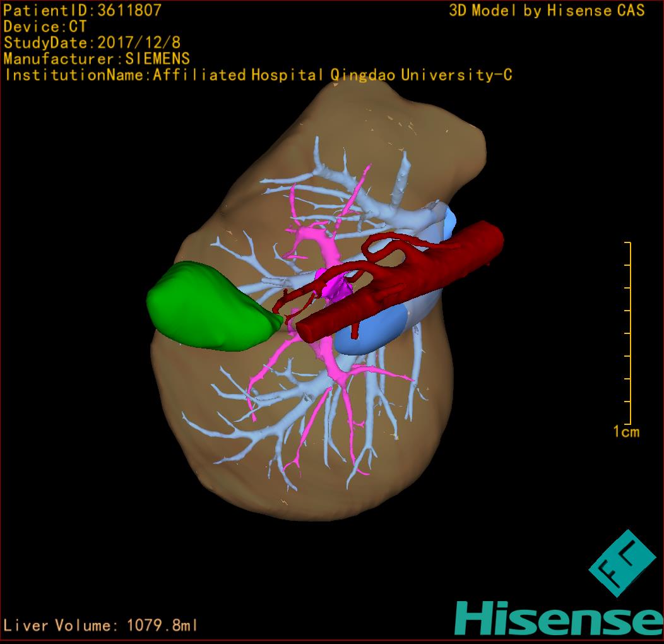The image size is (664, 644).
Task: Select the StudyDate:2017/12/8 text
Action: point(92,43)
